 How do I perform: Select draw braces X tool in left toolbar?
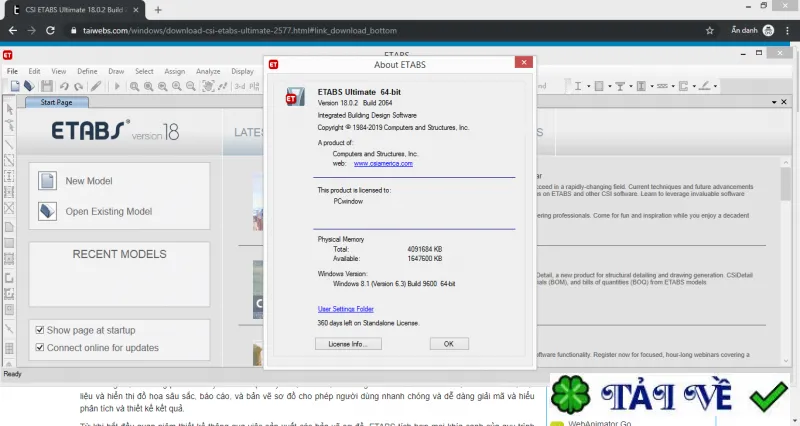tap(9, 208)
